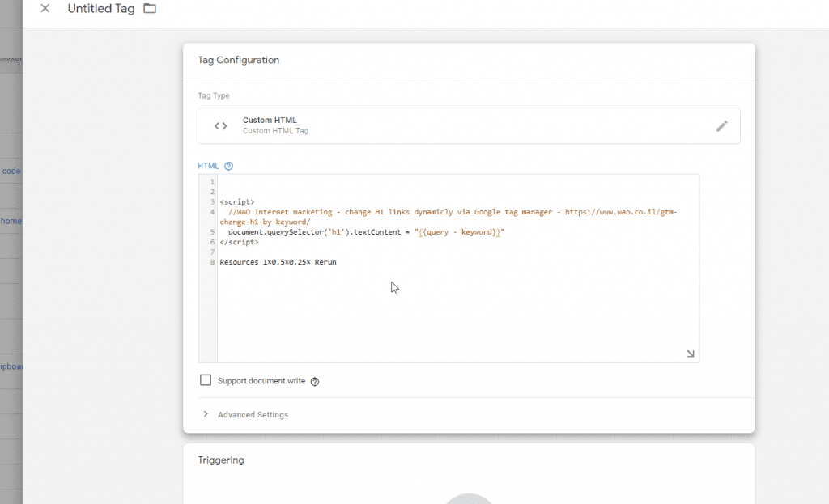This screenshot has width=829, height=504.
Task: Click the Triggering section heading
Action: pos(221,460)
